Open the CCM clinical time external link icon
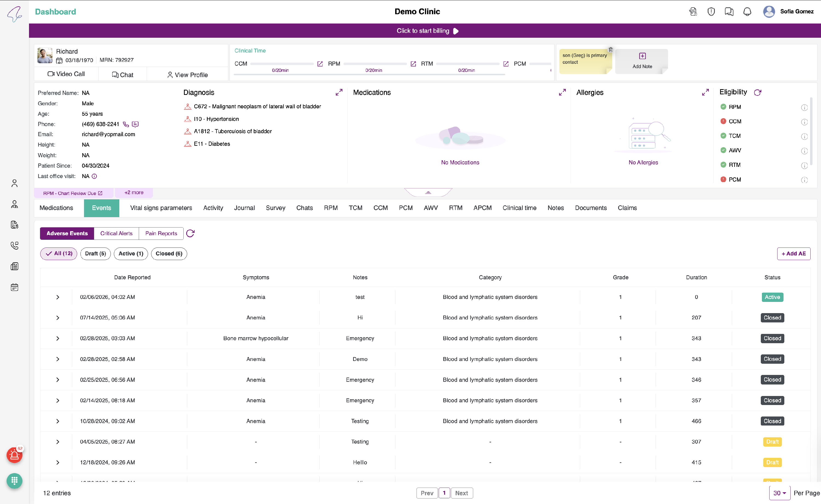This screenshot has width=821, height=504. [320, 64]
